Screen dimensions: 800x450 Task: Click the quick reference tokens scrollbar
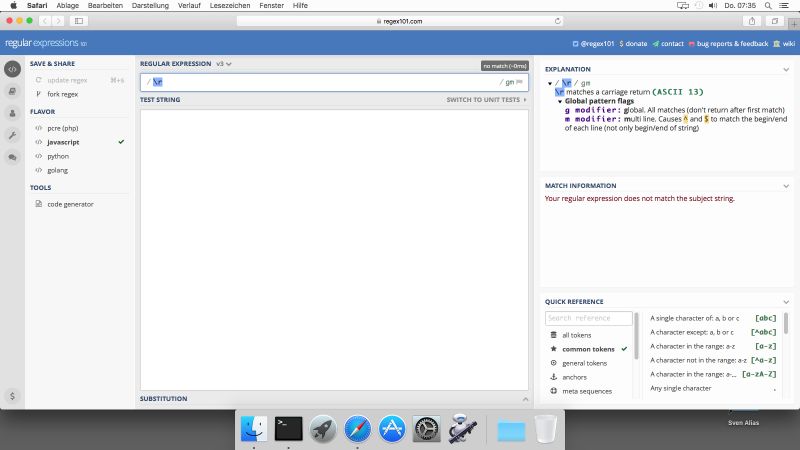coord(786,323)
